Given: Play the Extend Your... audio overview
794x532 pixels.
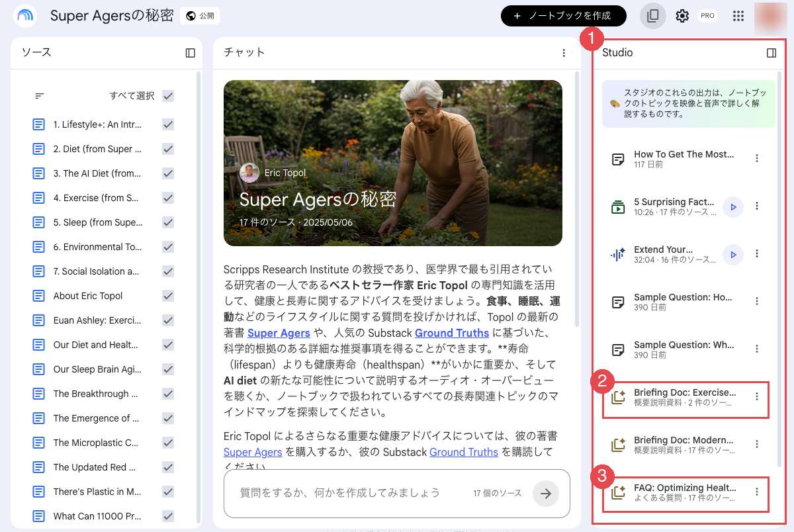Looking at the screenshot, I should 732,254.
